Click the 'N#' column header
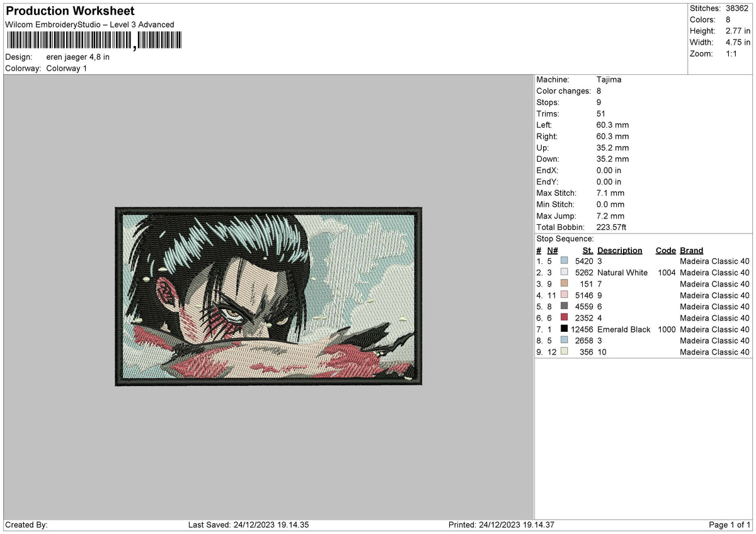Viewport: 756px width, 534px height. 552,250
